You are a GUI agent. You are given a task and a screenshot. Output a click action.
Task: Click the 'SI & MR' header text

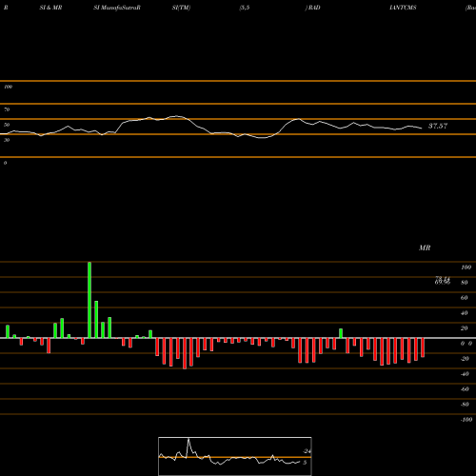tap(50, 8)
